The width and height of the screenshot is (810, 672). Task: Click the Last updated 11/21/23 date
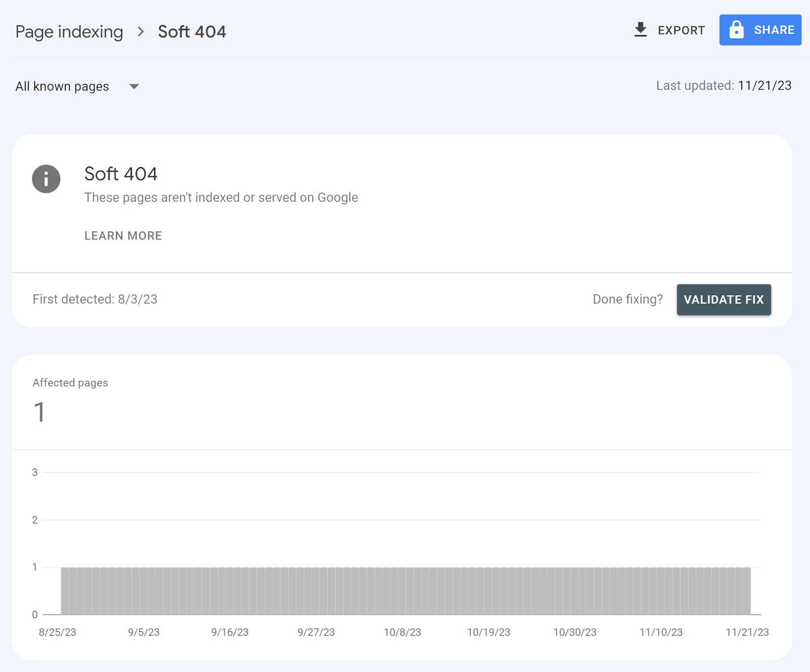click(x=764, y=86)
